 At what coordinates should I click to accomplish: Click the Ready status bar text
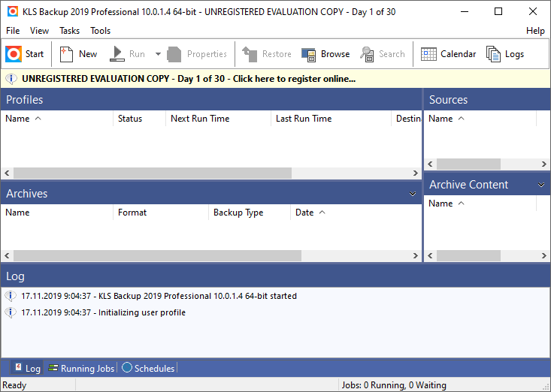tap(14, 385)
